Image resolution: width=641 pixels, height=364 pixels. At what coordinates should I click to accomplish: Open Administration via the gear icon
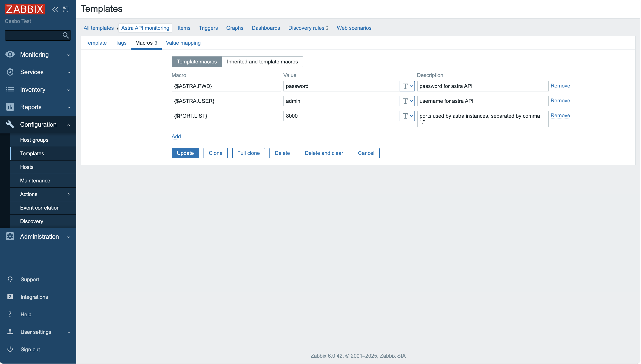coord(10,236)
